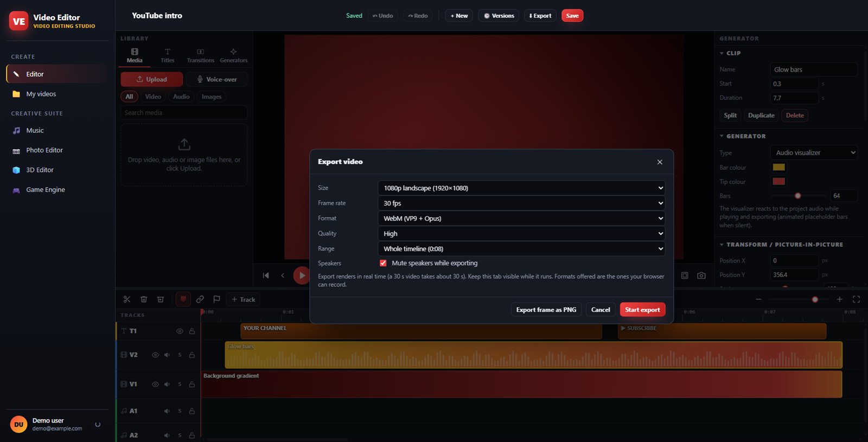Click the link clips chain icon

click(200, 299)
